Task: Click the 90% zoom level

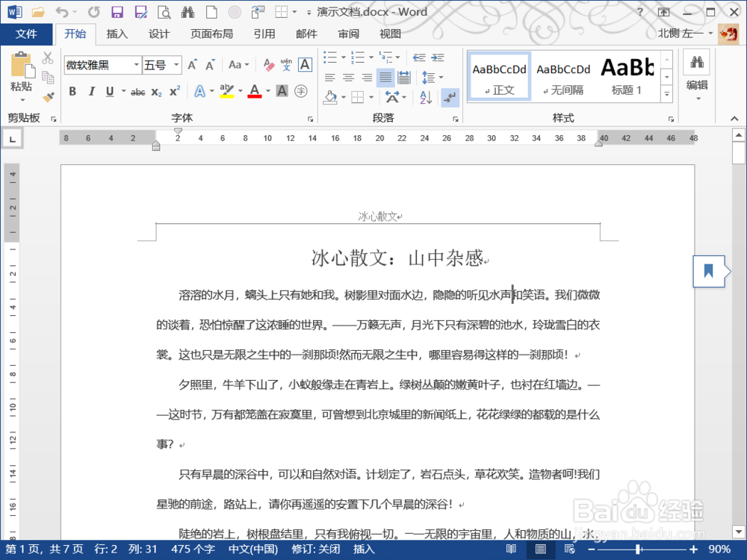Action: 719,549
